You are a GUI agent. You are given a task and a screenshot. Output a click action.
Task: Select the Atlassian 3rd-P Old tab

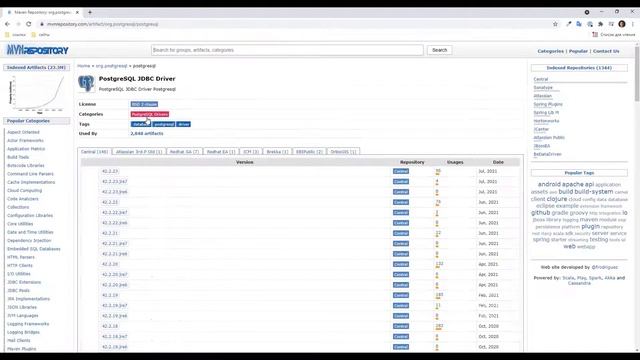[139, 151]
